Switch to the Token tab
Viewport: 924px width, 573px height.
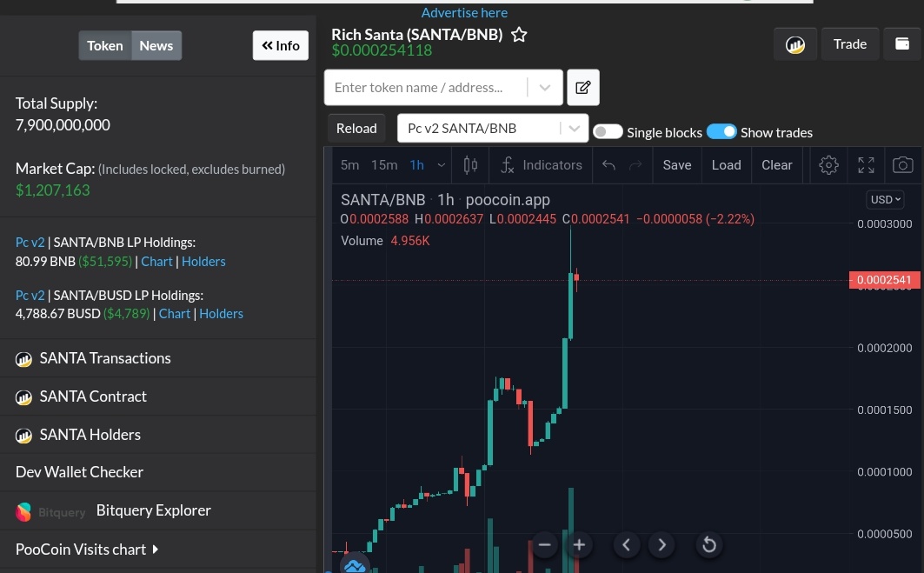pos(105,45)
